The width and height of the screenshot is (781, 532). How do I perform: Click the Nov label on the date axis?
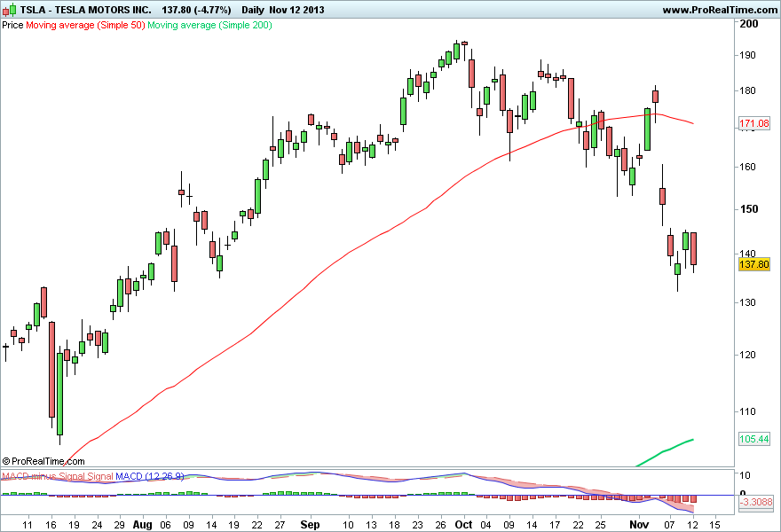point(639,525)
